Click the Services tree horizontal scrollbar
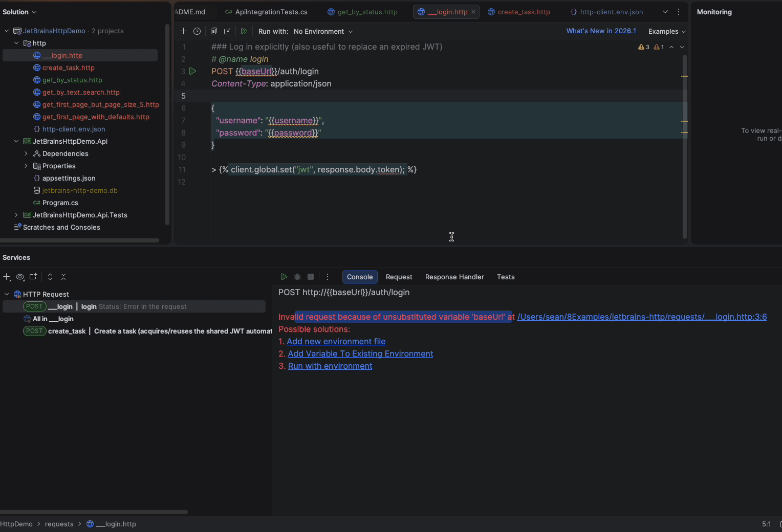782x532 pixels. point(94,512)
